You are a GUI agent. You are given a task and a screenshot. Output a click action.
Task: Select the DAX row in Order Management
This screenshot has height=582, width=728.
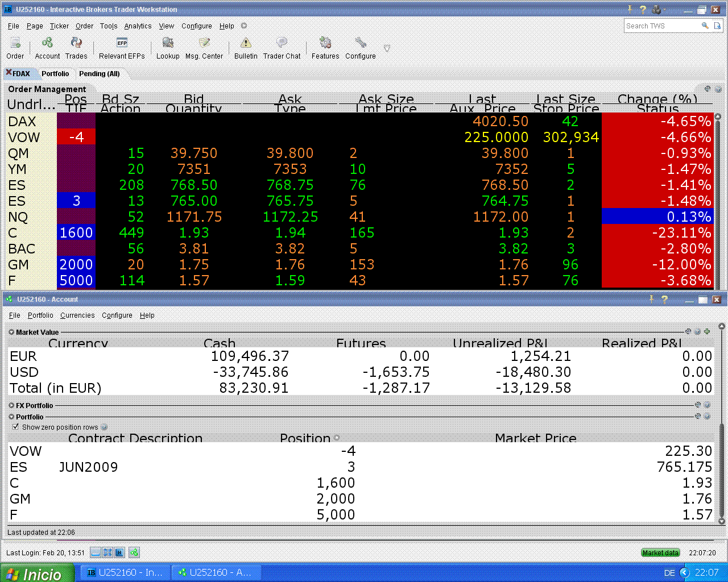[361, 121]
